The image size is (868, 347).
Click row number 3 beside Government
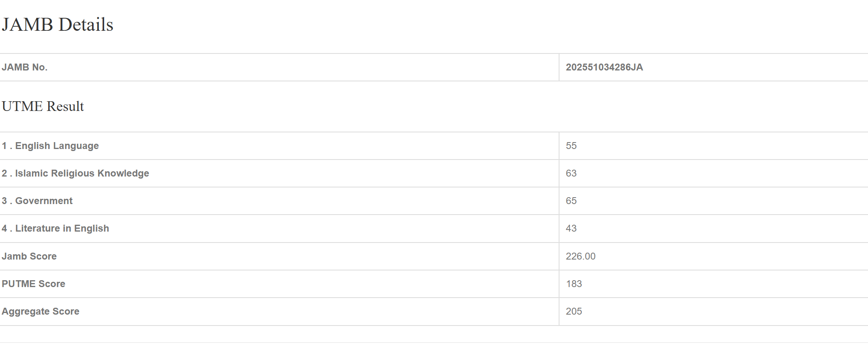pyautogui.click(x=4, y=201)
